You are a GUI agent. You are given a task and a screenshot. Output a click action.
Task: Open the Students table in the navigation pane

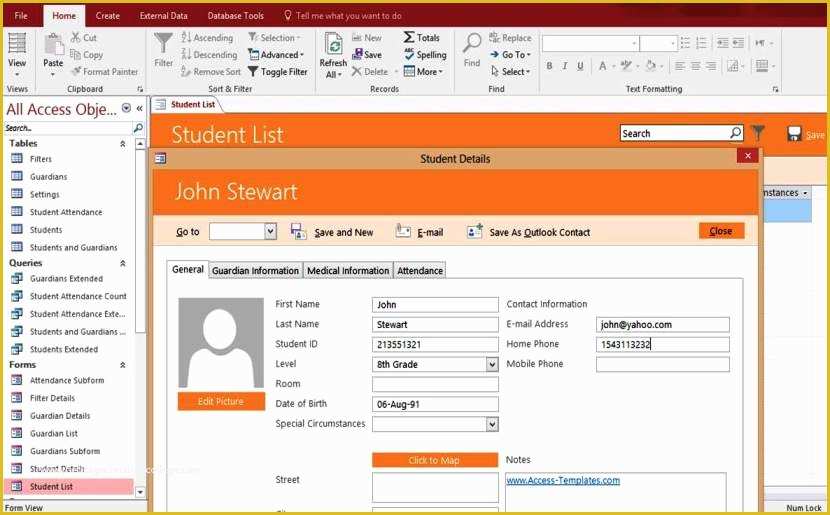(x=46, y=230)
